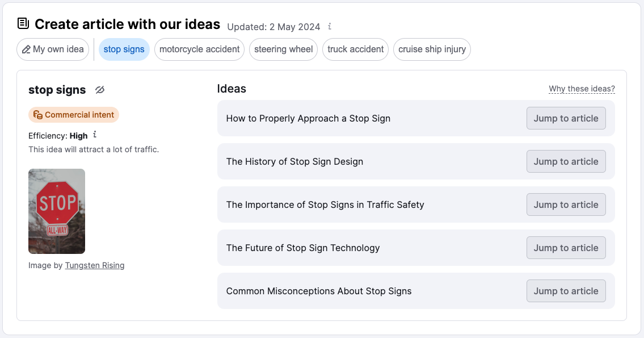Select the stop signs topic chip

click(x=124, y=49)
